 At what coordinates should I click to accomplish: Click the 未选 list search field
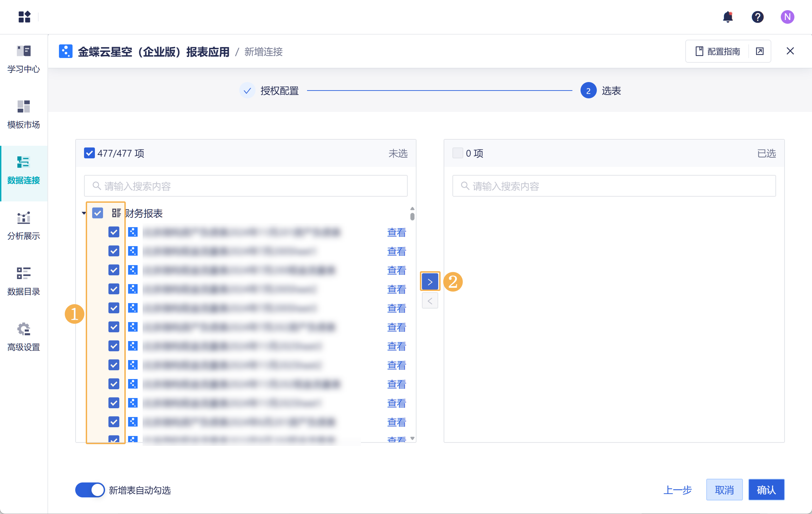246,186
